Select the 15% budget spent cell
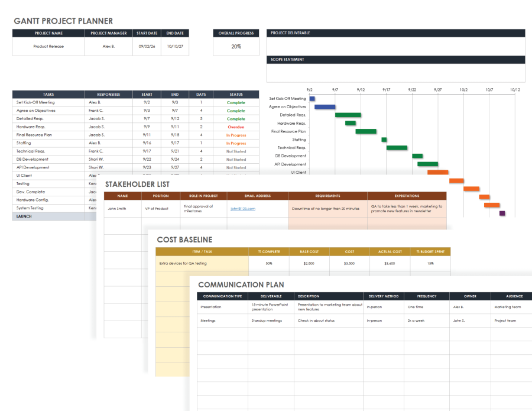 (x=430, y=263)
